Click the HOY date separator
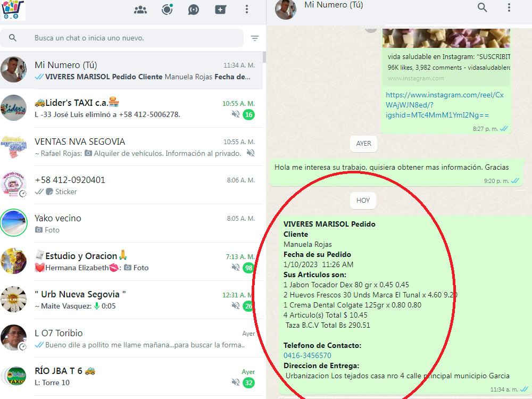 coord(363,201)
